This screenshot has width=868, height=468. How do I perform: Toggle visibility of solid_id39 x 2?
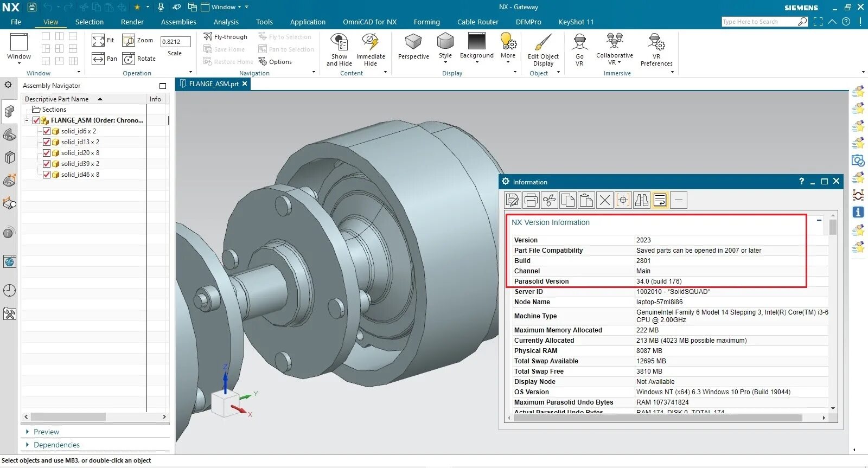[x=47, y=164]
